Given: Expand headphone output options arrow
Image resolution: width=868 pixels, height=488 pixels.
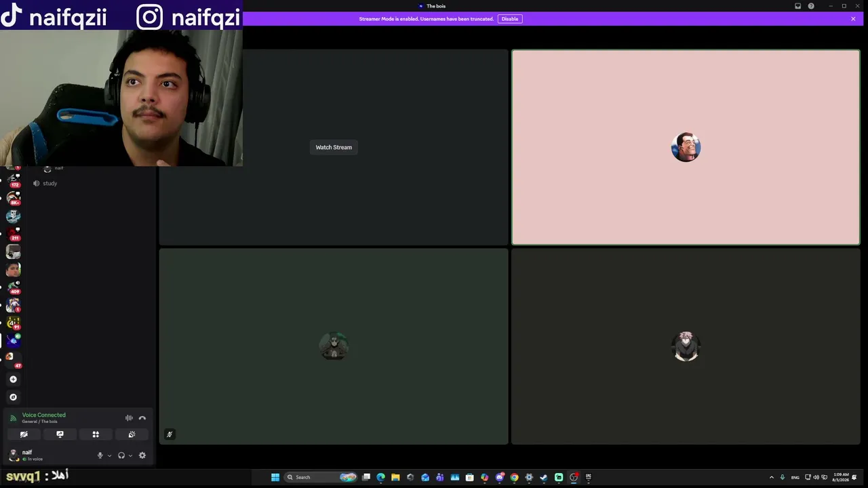Looking at the screenshot, I should 131,455.
